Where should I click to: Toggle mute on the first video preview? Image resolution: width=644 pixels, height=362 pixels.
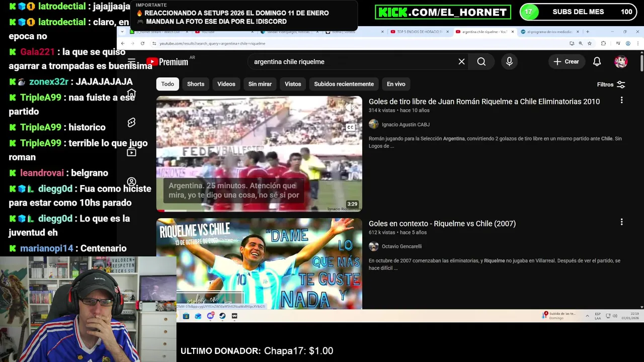pyautogui.click(x=350, y=107)
